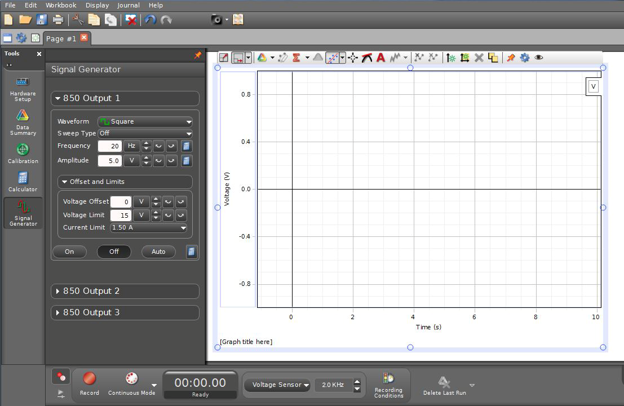Screen dimensions: 624x406
Task: Close the Page #1 tab
Action: (x=85, y=38)
